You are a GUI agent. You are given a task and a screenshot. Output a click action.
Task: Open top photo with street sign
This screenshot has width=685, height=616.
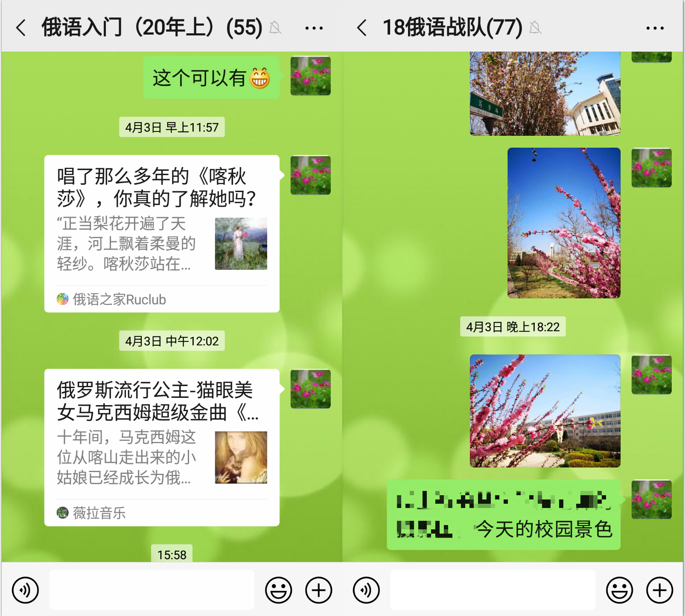coord(545,94)
